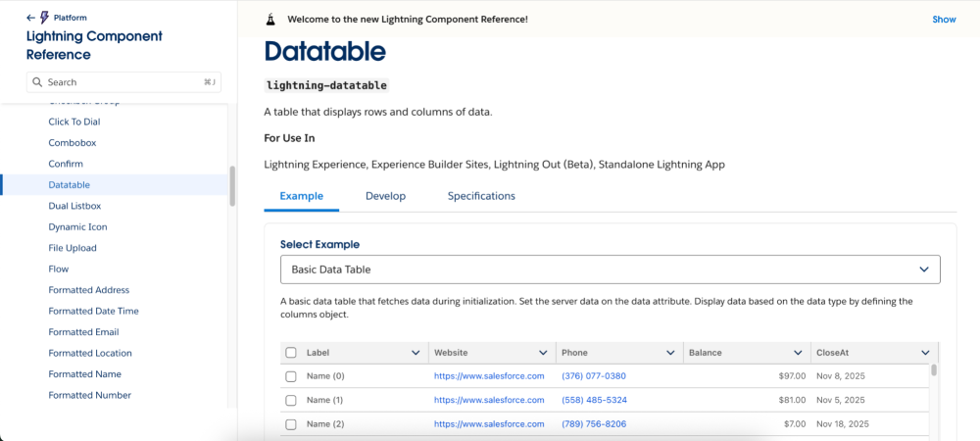980x441 pixels.
Task: Open Click To Dial in sidebar
Action: pos(74,122)
